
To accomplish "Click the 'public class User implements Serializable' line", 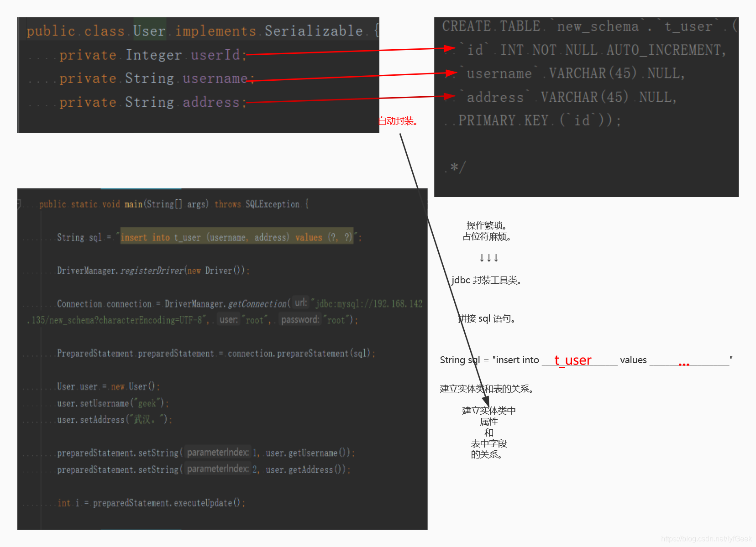I will pyautogui.click(x=203, y=31).
